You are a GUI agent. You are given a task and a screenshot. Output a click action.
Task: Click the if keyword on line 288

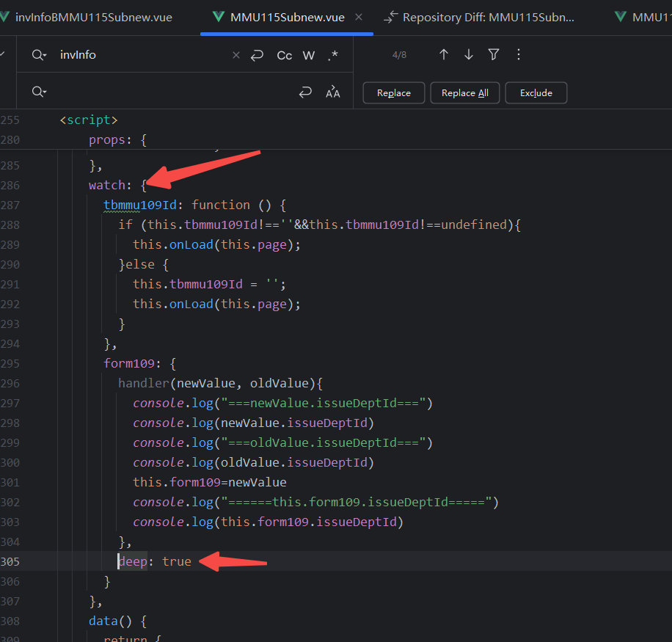125,225
